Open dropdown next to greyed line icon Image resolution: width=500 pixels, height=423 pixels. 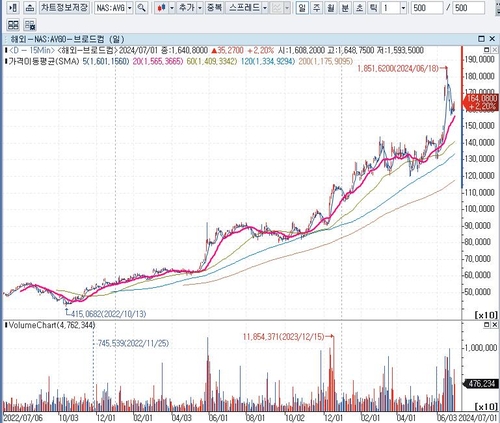point(287,8)
